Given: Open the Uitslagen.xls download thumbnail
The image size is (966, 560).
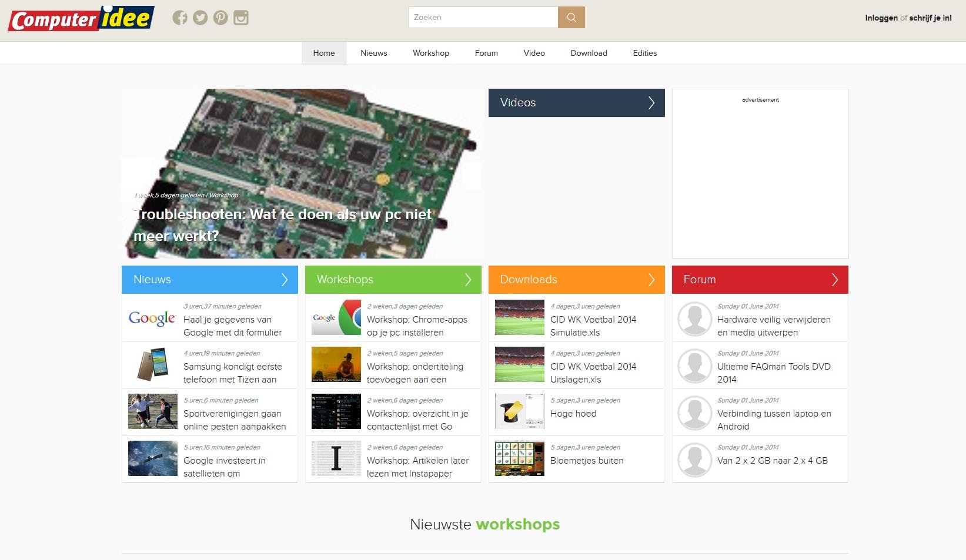Looking at the screenshot, I should (520, 365).
